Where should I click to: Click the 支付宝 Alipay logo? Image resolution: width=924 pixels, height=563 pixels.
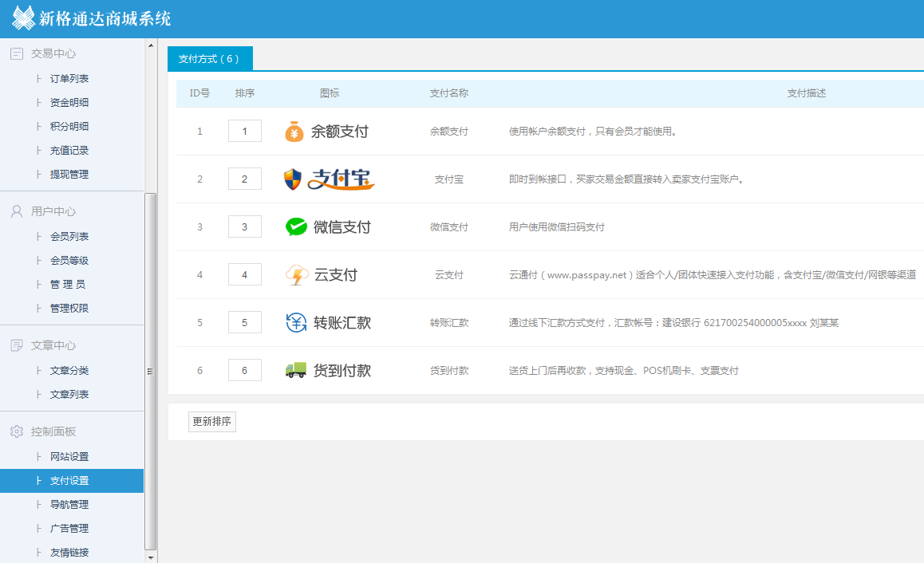tap(329, 179)
